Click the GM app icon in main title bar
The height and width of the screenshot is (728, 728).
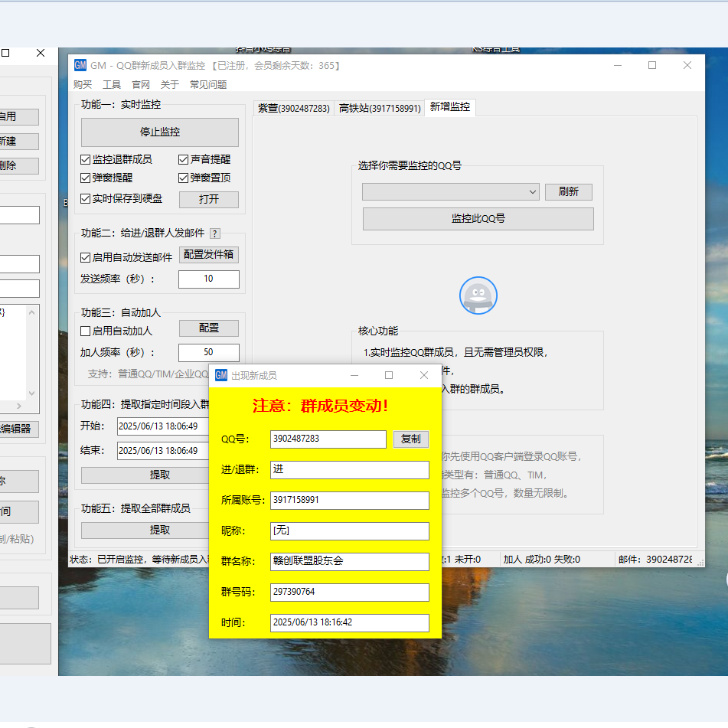(80, 66)
